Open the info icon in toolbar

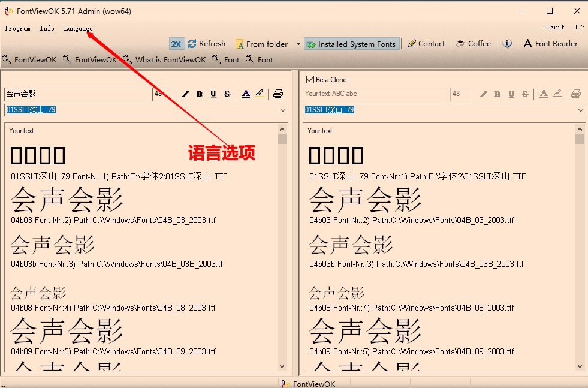tap(507, 44)
